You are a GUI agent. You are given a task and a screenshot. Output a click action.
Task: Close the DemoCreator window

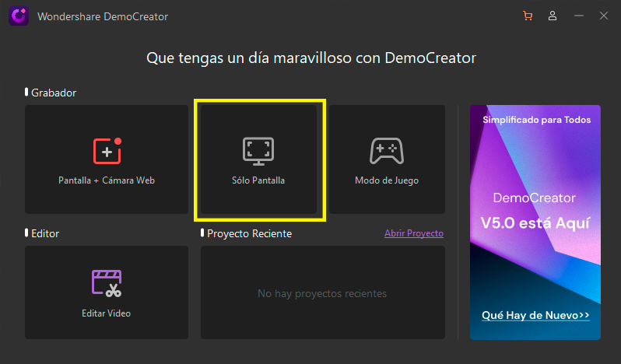pos(603,16)
